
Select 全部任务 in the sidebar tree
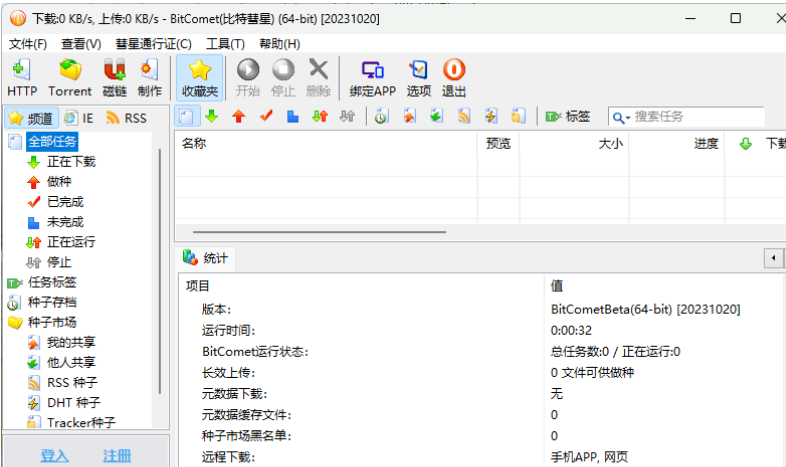(x=52, y=142)
